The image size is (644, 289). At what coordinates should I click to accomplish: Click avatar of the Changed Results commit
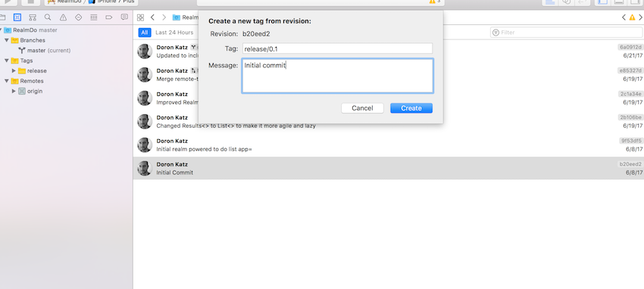coord(145,121)
